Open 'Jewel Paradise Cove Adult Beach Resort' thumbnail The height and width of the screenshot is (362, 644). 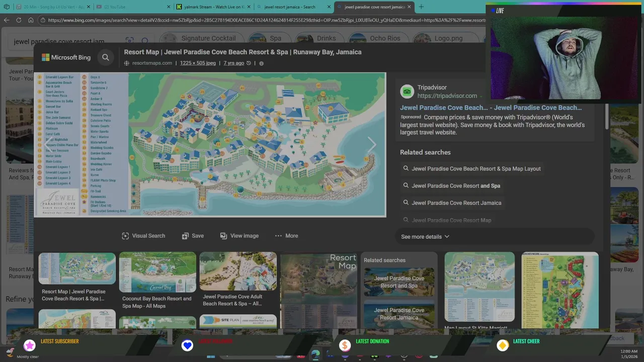click(238, 271)
